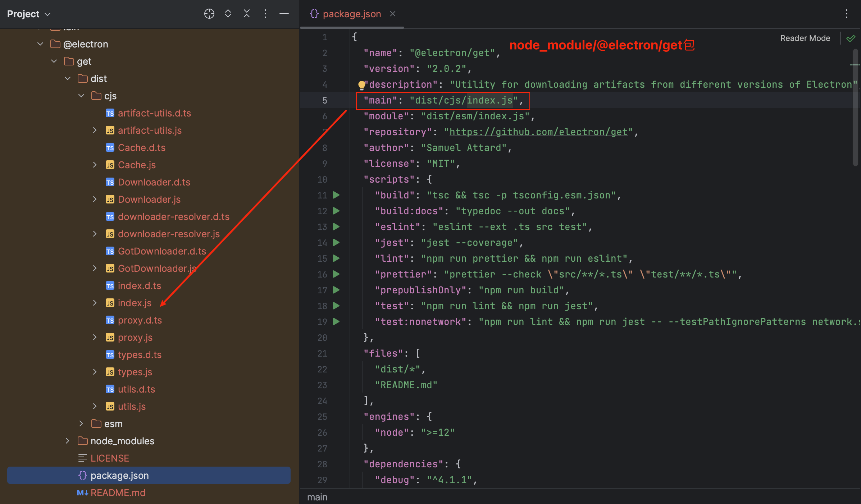Screen dimensions: 861x504
Task: Select package.json in project tree
Action: pyautogui.click(x=149, y=475)
